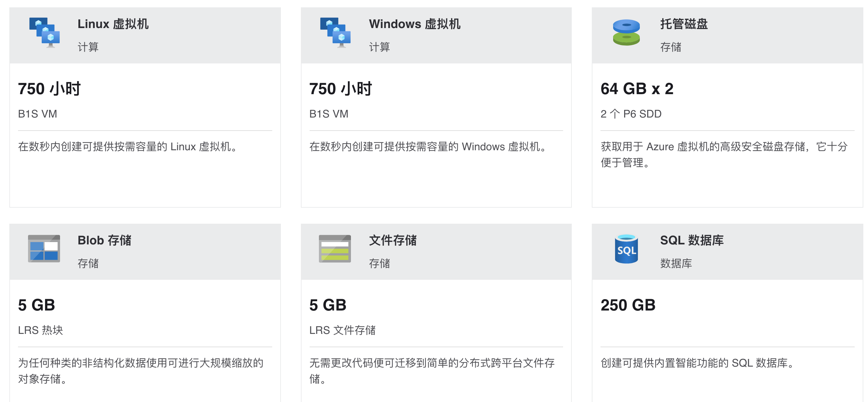Select the managed disks icon

626,32
